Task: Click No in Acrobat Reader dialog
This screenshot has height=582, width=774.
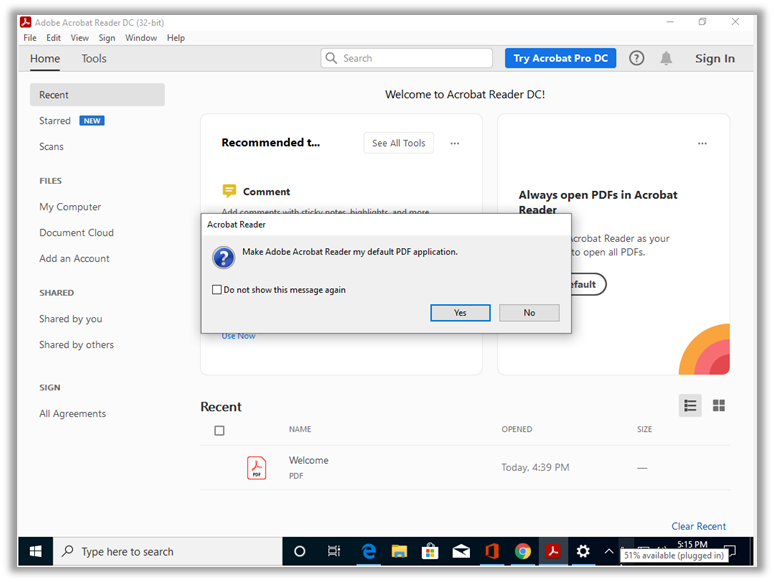Action: pos(529,313)
